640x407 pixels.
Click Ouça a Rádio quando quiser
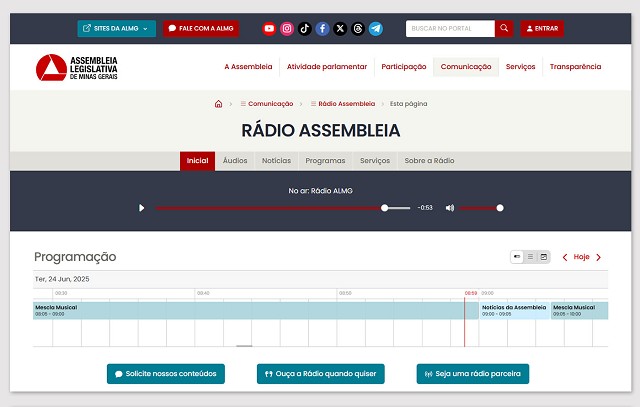point(320,374)
